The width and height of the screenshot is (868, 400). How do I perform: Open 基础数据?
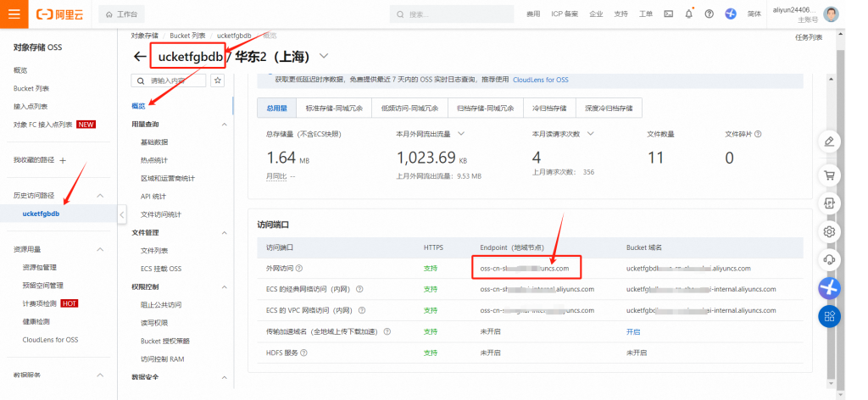(x=154, y=142)
